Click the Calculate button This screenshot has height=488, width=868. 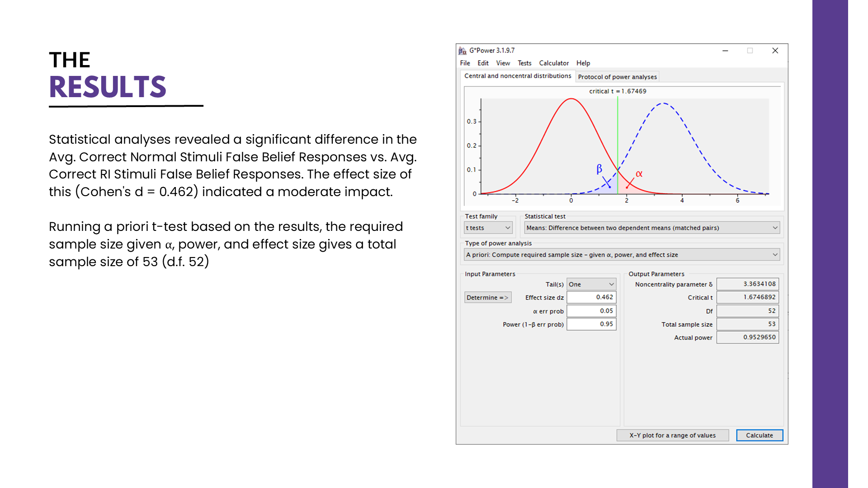(x=759, y=435)
